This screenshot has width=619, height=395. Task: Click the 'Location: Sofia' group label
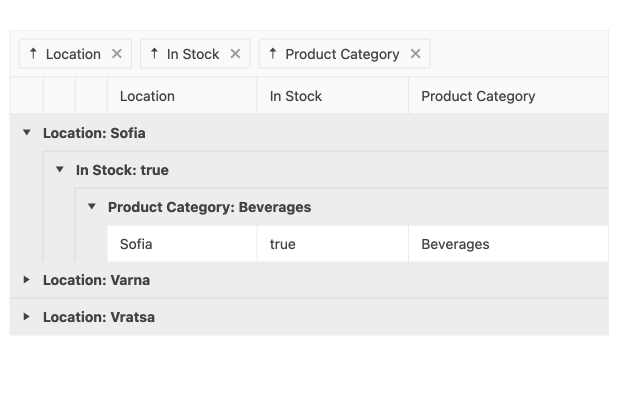[x=94, y=133]
